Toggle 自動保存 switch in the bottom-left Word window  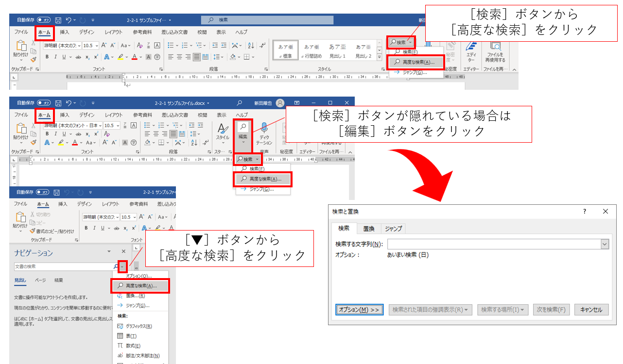pos(44,192)
